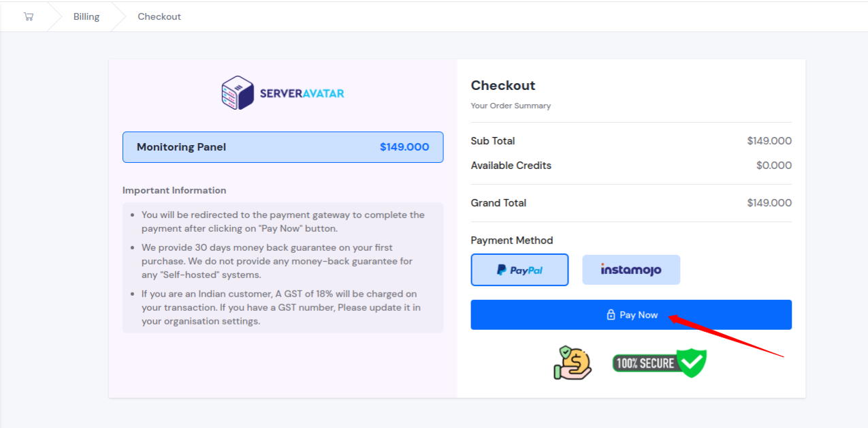Click the green shield checkmark icon
Screen dimensions: 868x428
(x=692, y=363)
